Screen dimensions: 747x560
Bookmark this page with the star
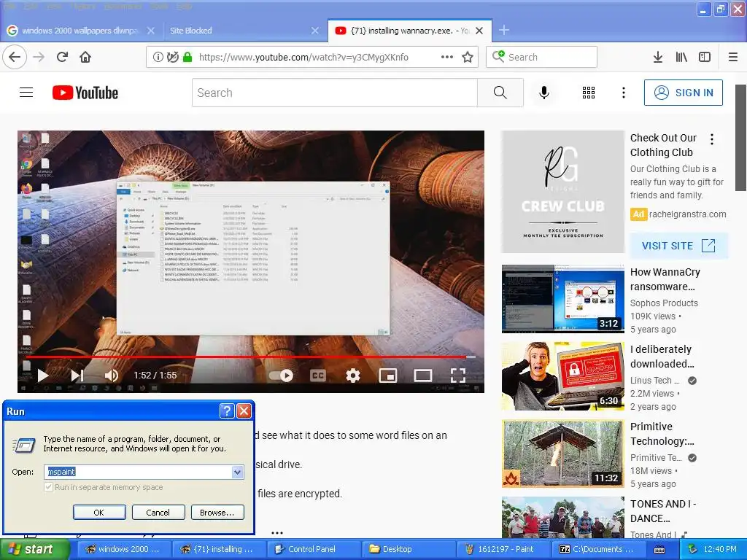coord(468,57)
